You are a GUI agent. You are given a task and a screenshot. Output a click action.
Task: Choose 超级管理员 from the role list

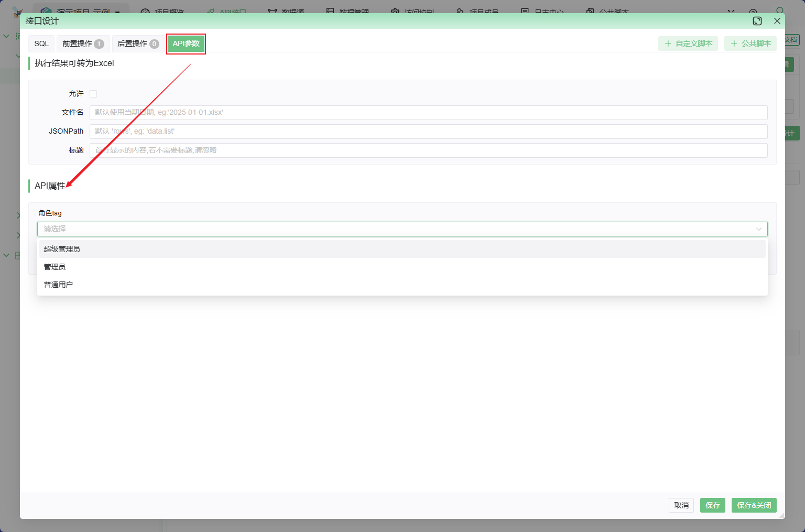tap(62, 249)
